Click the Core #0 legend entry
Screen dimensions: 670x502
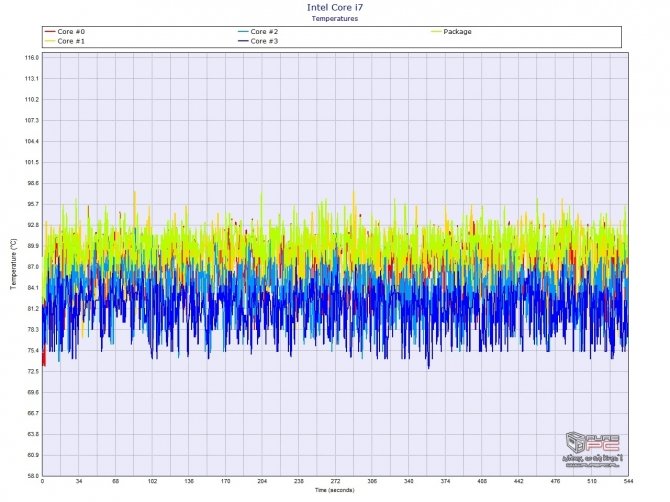(65, 32)
